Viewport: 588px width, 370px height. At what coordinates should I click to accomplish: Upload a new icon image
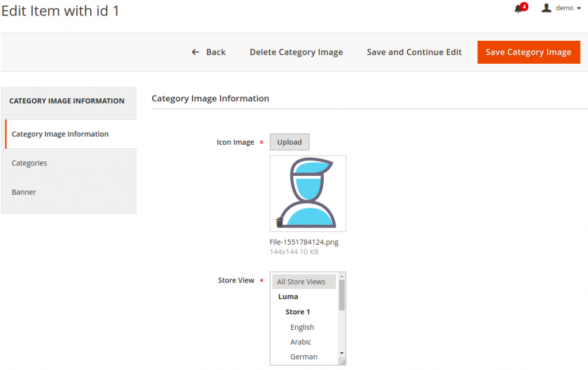[x=289, y=142]
